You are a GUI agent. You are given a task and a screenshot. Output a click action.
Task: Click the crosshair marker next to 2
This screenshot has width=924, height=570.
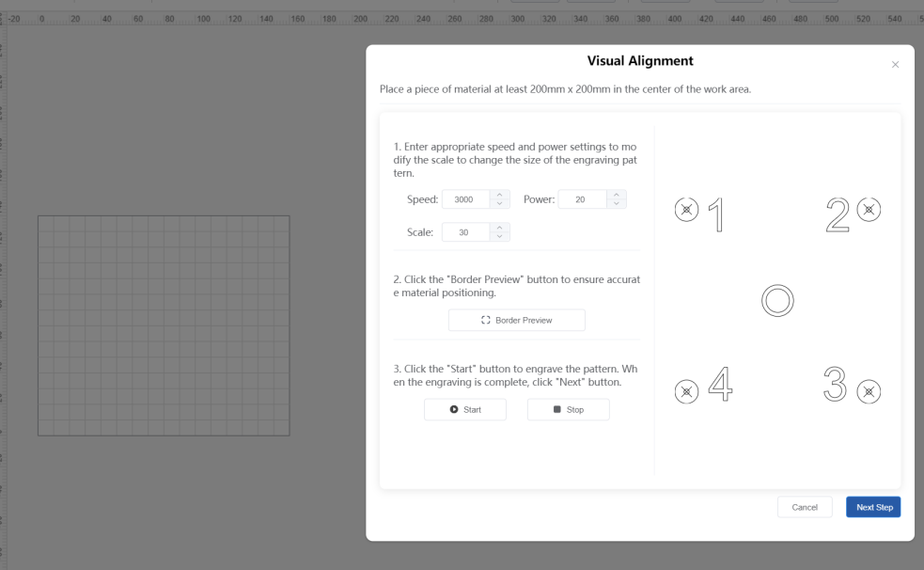coord(869,209)
